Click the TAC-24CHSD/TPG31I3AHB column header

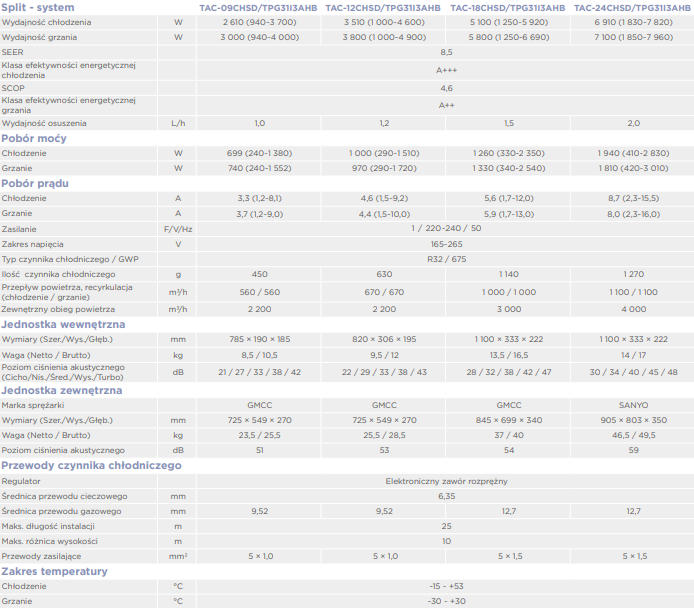click(632, 8)
